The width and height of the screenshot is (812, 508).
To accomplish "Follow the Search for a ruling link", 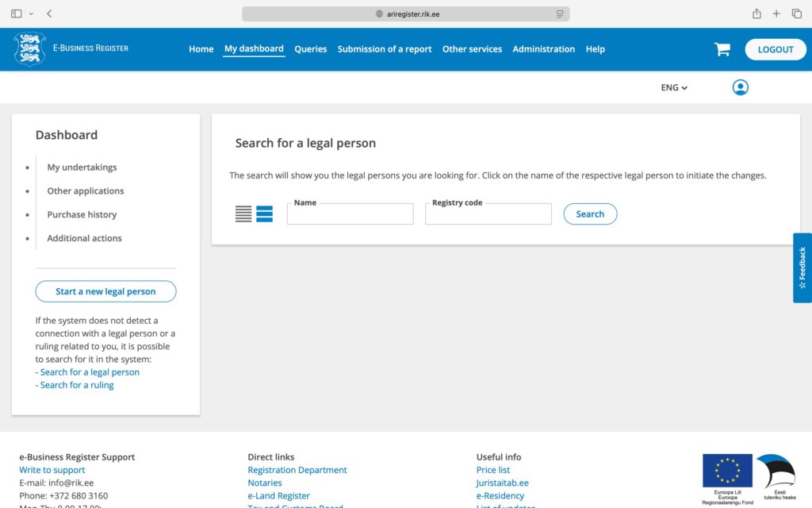I will coord(76,385).
